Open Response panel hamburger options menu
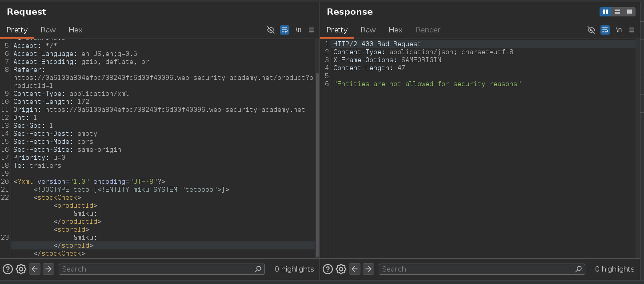 click(632, 30)
